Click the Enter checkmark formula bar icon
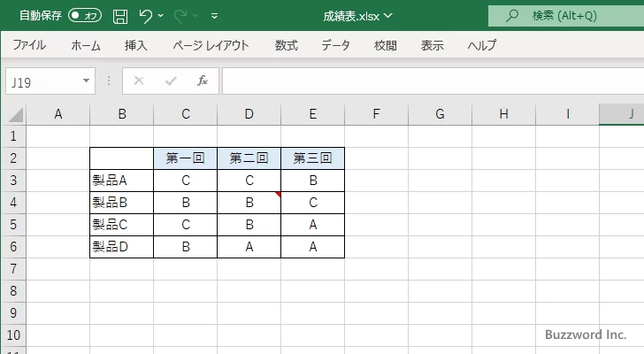This screenshot has width=644, height=354. click(171, 81)
